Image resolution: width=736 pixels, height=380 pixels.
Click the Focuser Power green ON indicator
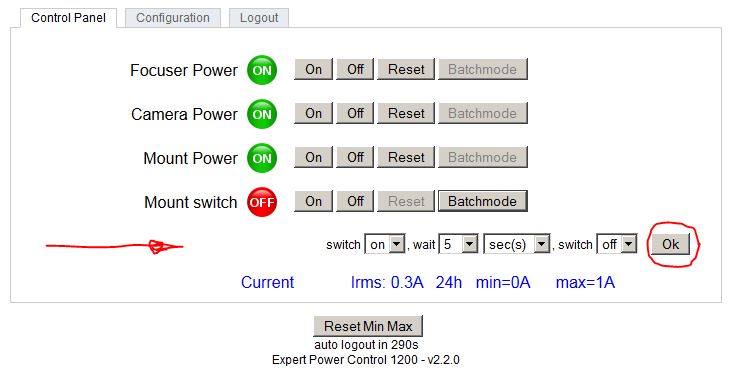point(262,70)
